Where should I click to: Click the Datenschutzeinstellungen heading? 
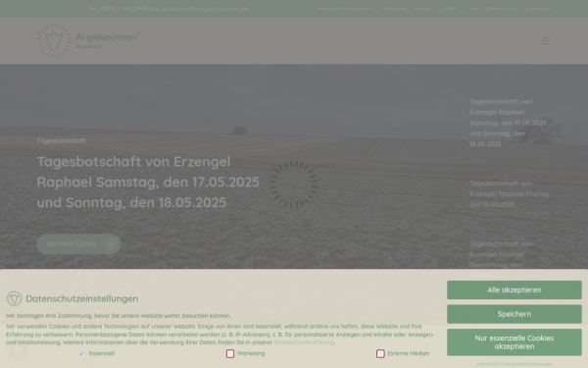81,299
